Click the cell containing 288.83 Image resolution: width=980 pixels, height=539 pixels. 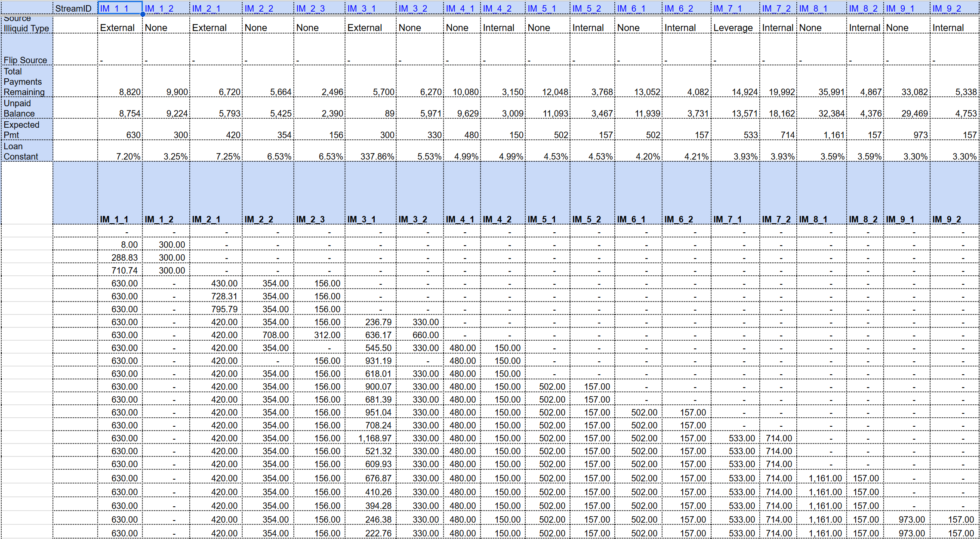124,258
